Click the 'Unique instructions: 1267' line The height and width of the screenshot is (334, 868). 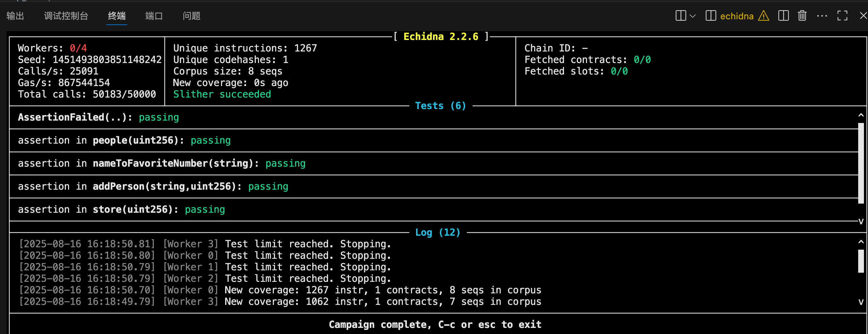(x=245, y=48)
